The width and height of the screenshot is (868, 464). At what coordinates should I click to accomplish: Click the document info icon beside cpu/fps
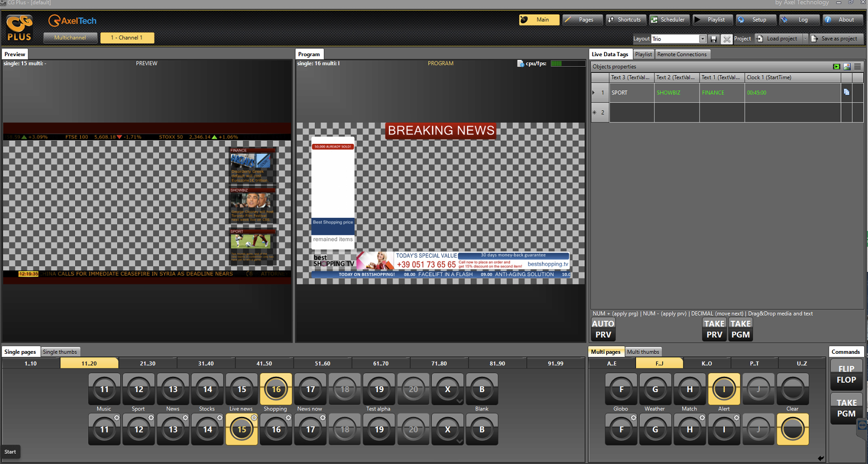coord(520,64)
